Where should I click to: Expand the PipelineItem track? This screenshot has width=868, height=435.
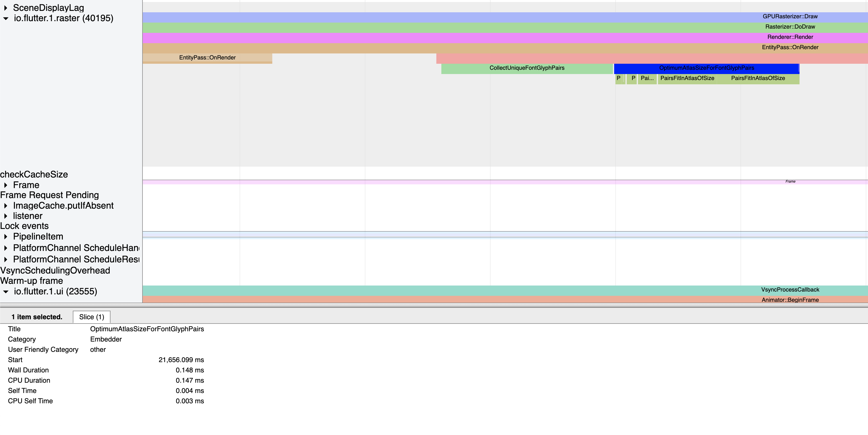(6, 237)
